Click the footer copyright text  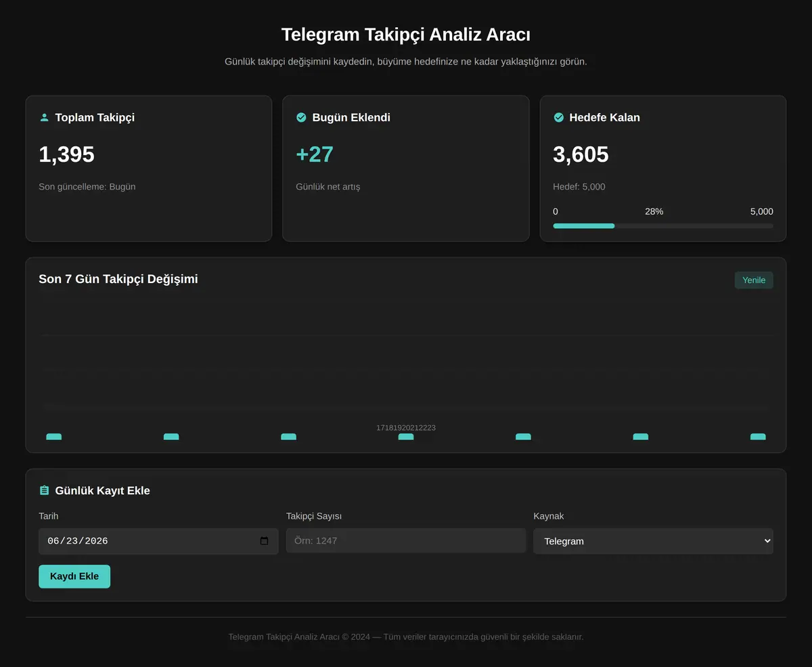tap(406, 637)
